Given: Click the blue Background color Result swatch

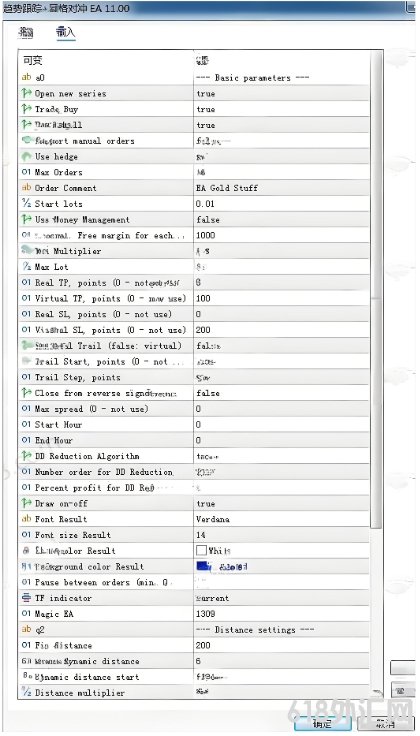Looking at the screenshot, I should tap(203, 567).
